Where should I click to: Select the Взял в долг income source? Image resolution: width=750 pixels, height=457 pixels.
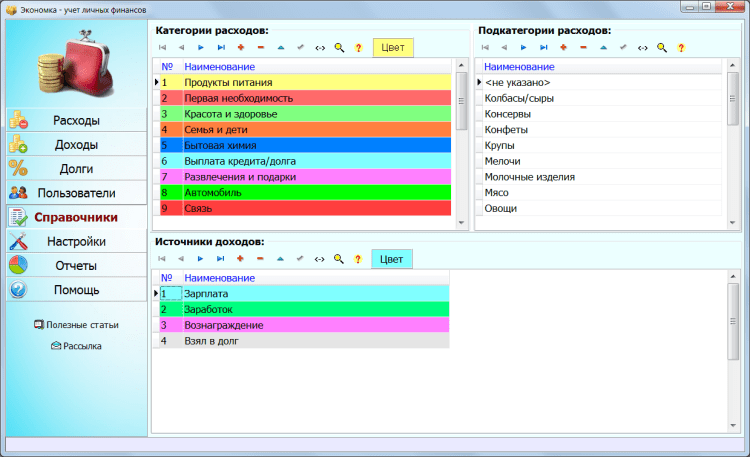(305, 341)
